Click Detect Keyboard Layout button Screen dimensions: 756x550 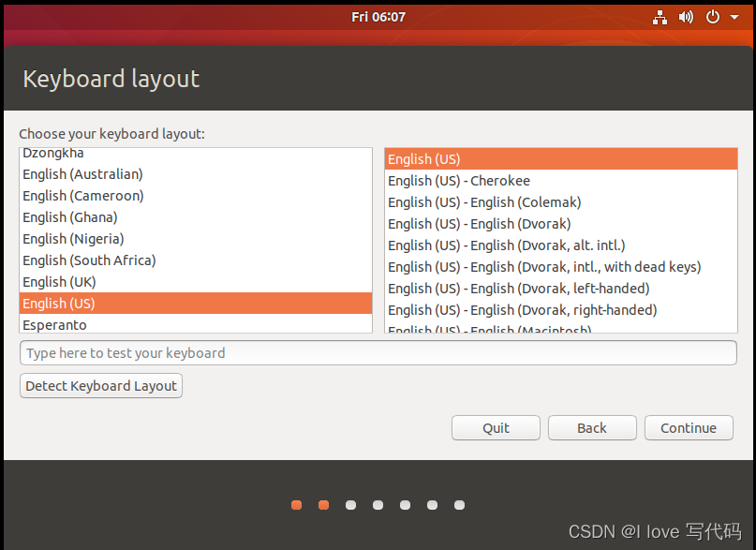click(x=101, y=386)
